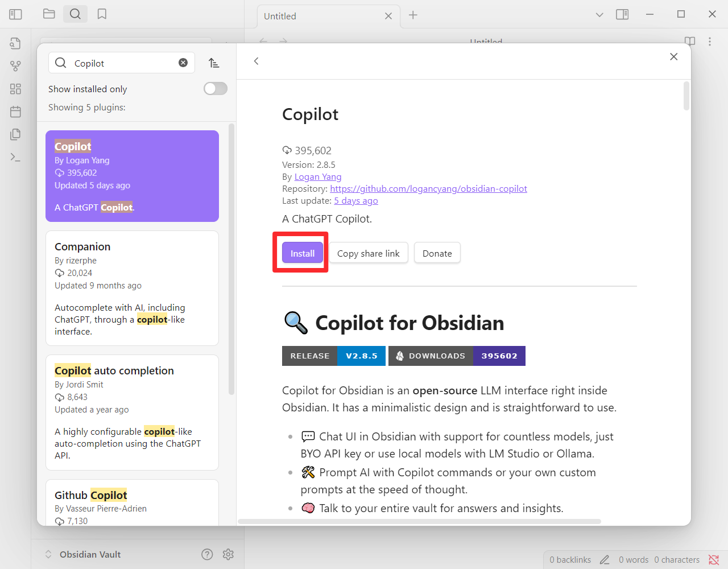
Task: Focus the plugin search input field
Action: pyautogui.click(x=122, y=63)
